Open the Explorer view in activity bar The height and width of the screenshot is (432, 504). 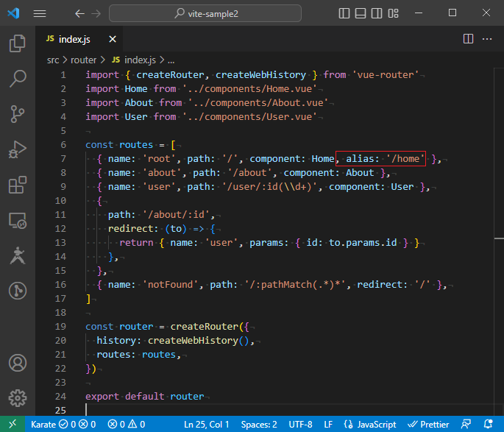tap(18, 43)
